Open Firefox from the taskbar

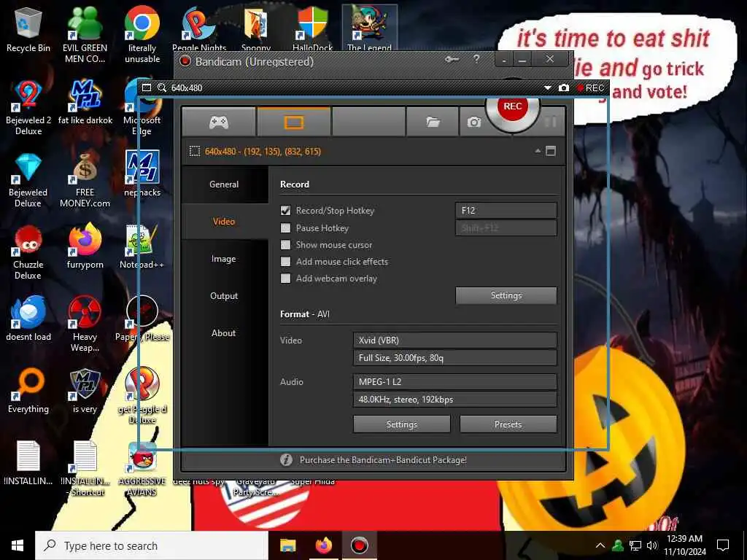click(x=323, y=545)
